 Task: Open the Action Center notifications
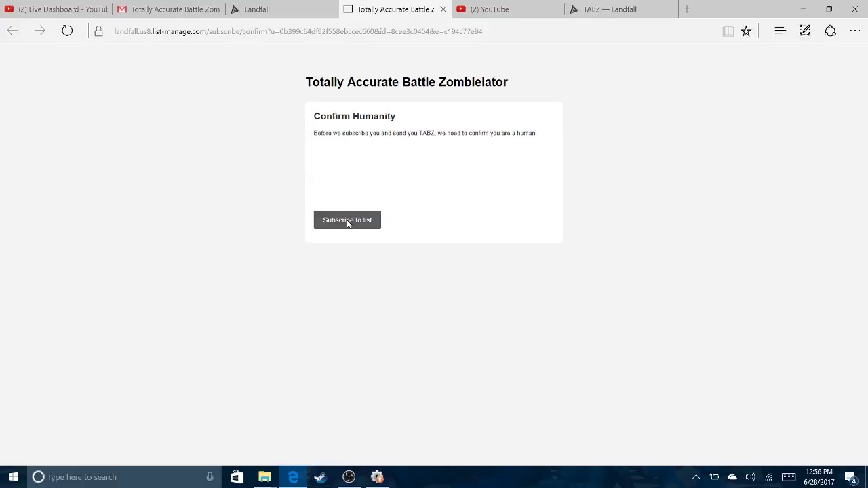pos(851,476)
